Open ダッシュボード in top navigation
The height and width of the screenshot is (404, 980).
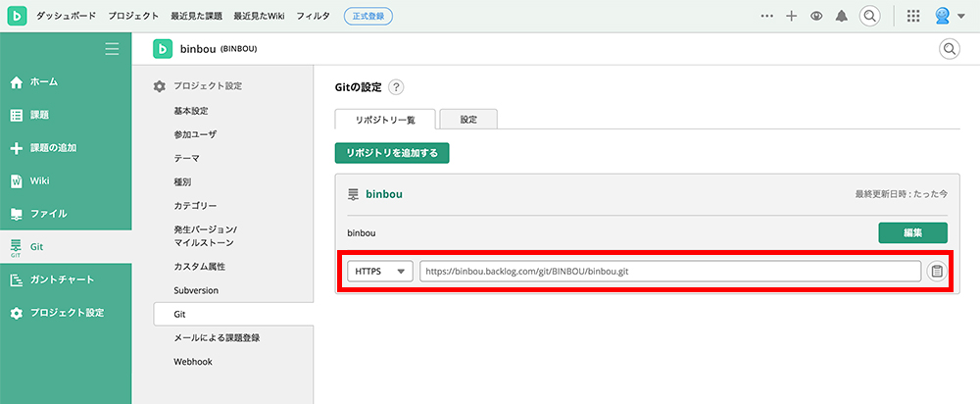click(x=67, y=17)
